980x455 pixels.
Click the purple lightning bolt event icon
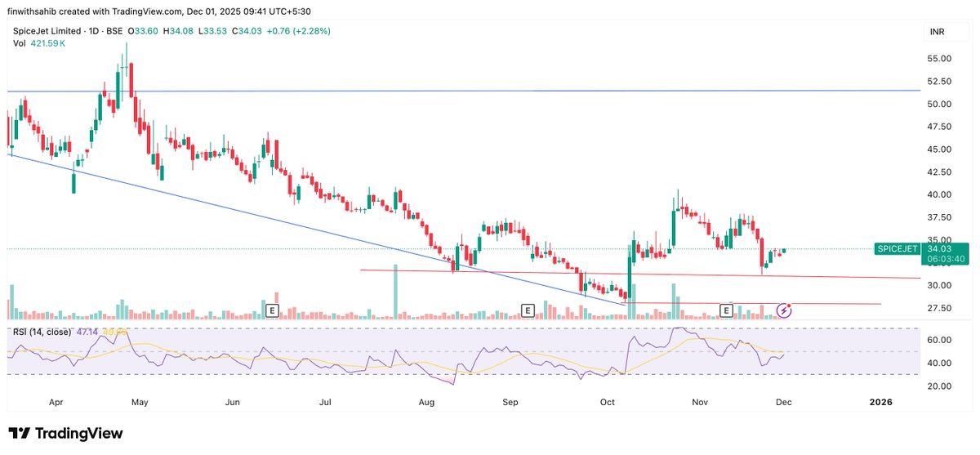coord(783,310)
